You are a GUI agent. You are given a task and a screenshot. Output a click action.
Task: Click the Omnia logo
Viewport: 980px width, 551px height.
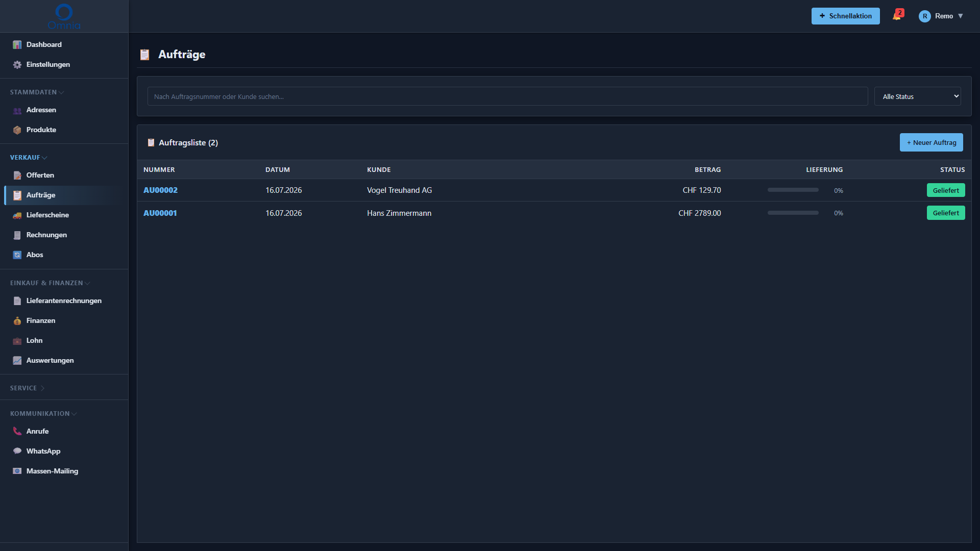coord(64,16)
